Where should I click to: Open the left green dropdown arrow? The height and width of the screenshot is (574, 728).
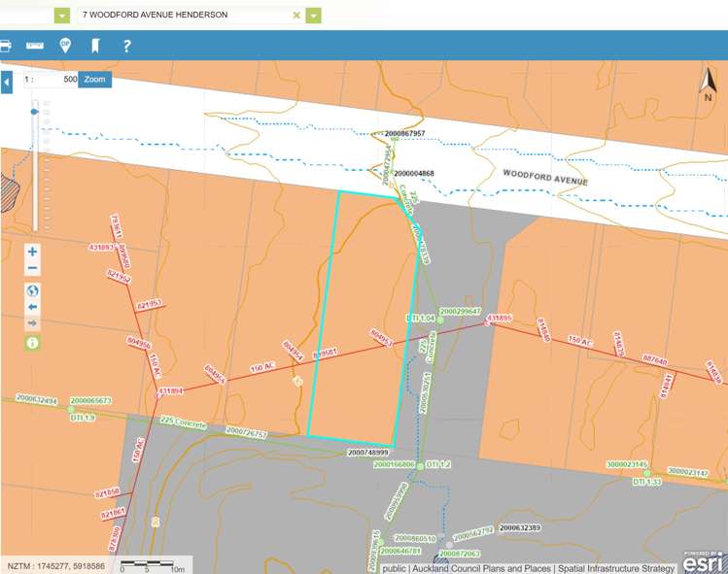tap(62, 16)
